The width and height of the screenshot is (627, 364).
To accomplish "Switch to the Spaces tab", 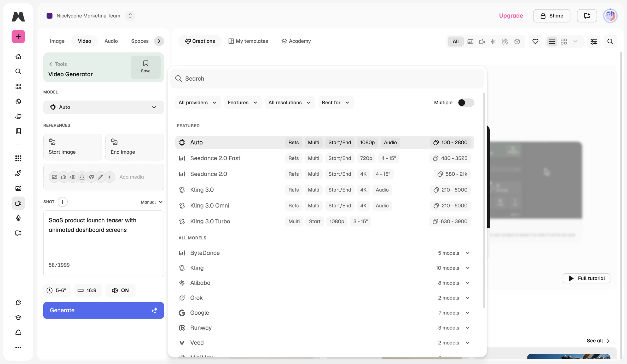I will (x=140, y=41).
